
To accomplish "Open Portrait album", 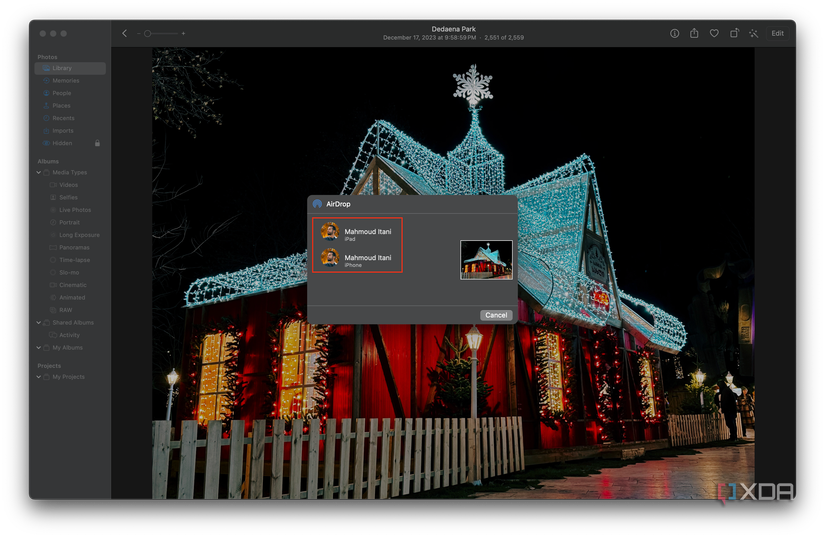I will [69, 222].
